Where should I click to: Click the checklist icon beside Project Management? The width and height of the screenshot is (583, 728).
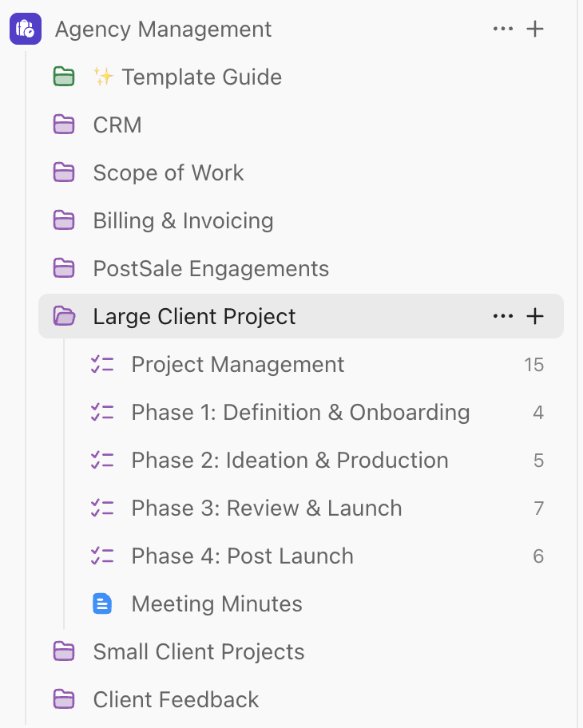tap(102, 364)
